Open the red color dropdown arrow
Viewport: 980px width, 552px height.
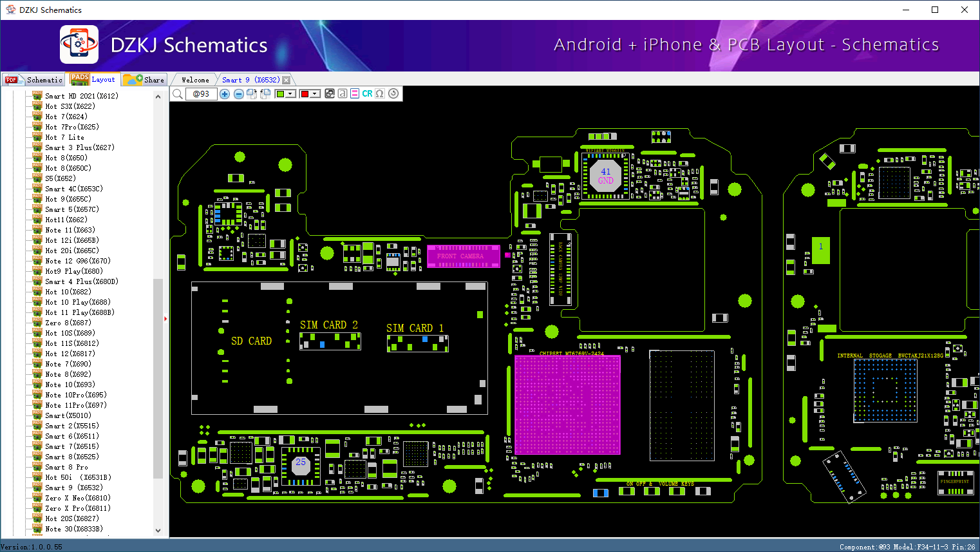(315, 94)
